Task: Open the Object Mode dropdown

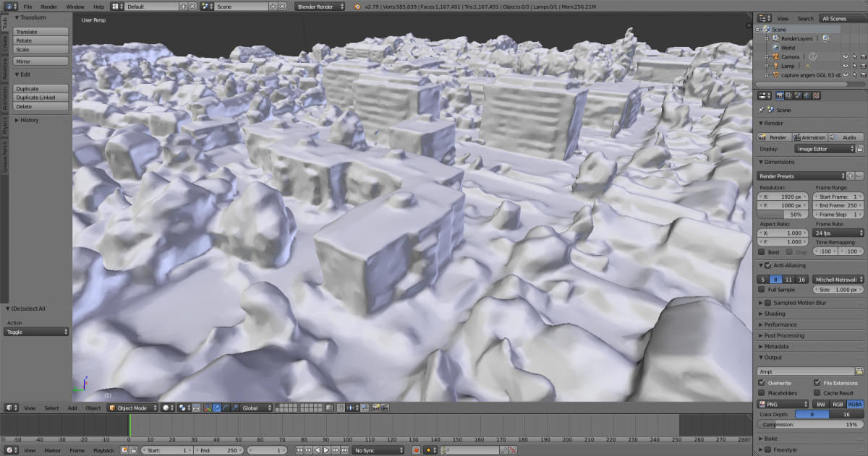Action: [132, 408]
